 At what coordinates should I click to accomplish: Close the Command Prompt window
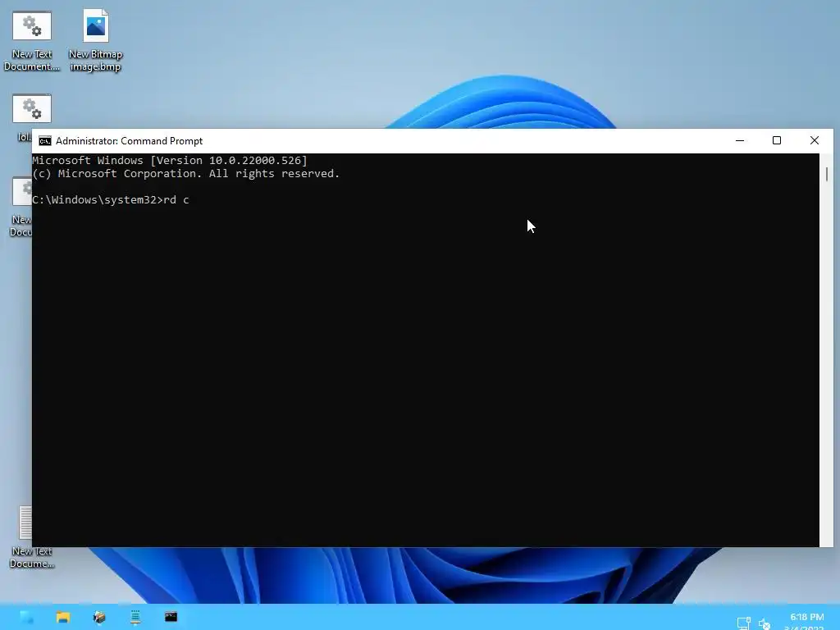pos(815,140)
